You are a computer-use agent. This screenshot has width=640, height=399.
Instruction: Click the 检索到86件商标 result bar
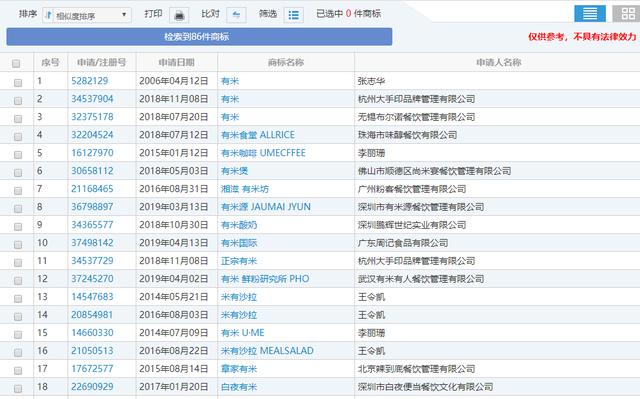pyautogui.click(x=199, y=37)
